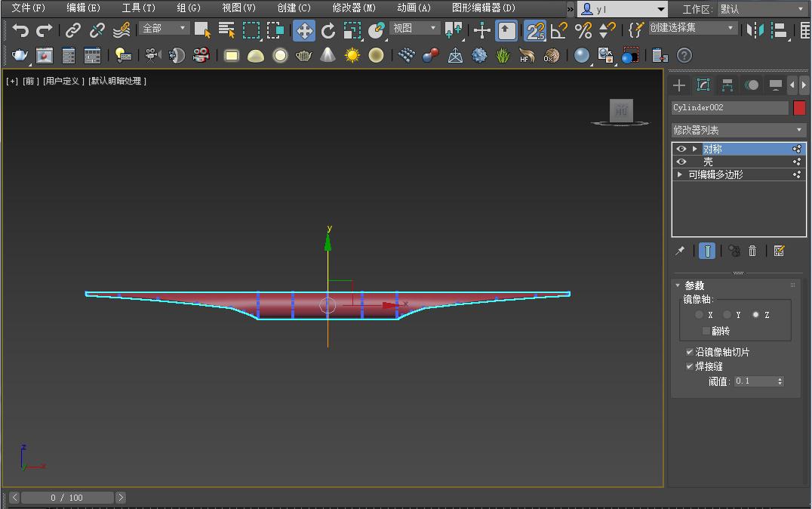This screenshot has height=509, width=812.
Task: Open 动画(A) menu
Action: click(x=414, y=8)
